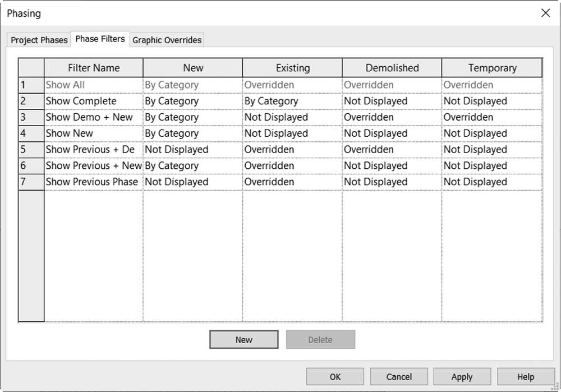Select the Show Previous + New filter name
561x392 pixels.
(94, 165)
